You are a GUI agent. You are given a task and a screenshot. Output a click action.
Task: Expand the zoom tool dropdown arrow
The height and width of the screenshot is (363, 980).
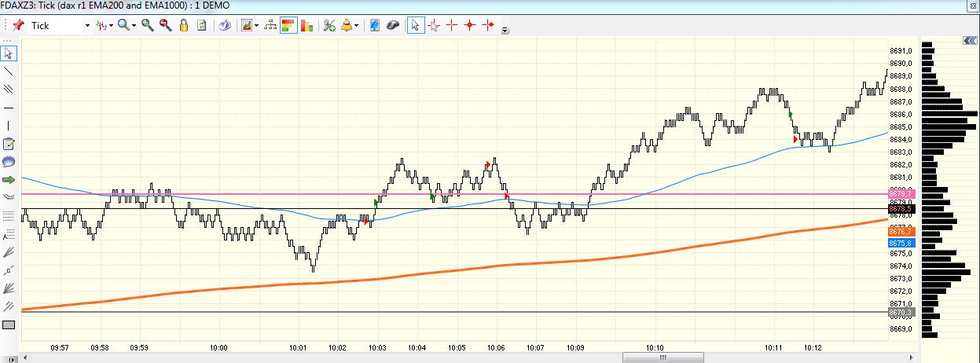pyautogui.click(x=134, y=25)
